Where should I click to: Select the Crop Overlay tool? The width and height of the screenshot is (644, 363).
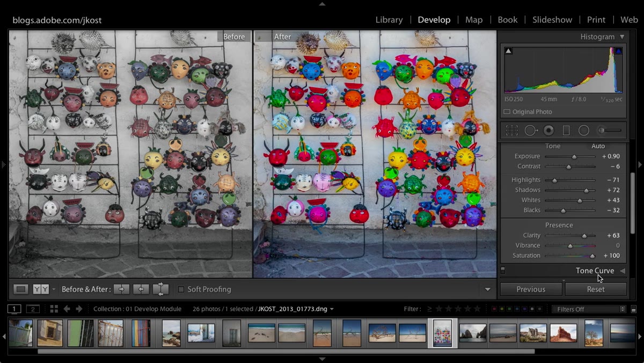(512, 130)
